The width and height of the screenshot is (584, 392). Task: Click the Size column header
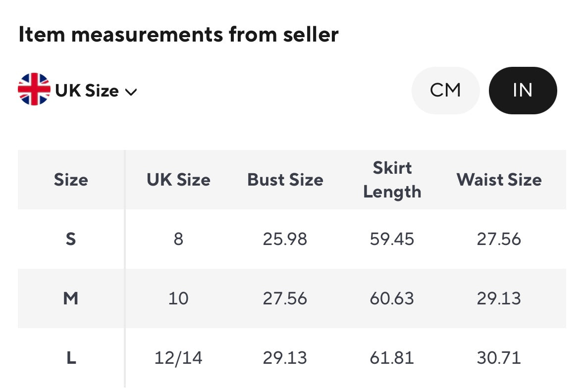(71, 180)
